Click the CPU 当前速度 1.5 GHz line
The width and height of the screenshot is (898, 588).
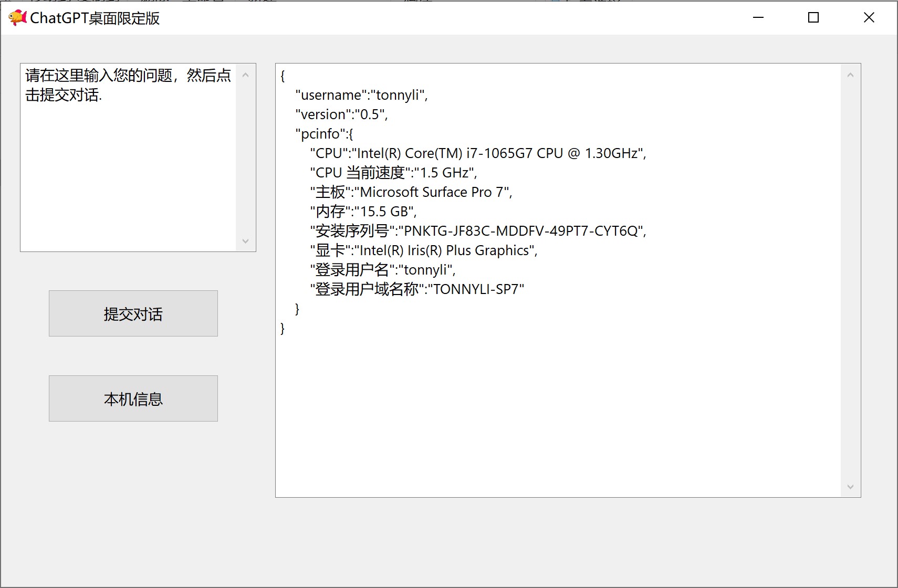point(393,173)
